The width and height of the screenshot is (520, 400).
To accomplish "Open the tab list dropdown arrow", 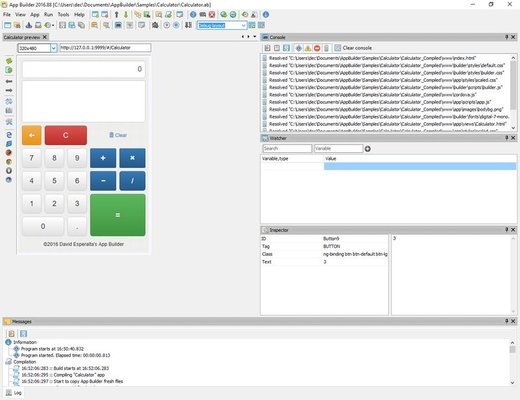I will [x=255, y=37].
